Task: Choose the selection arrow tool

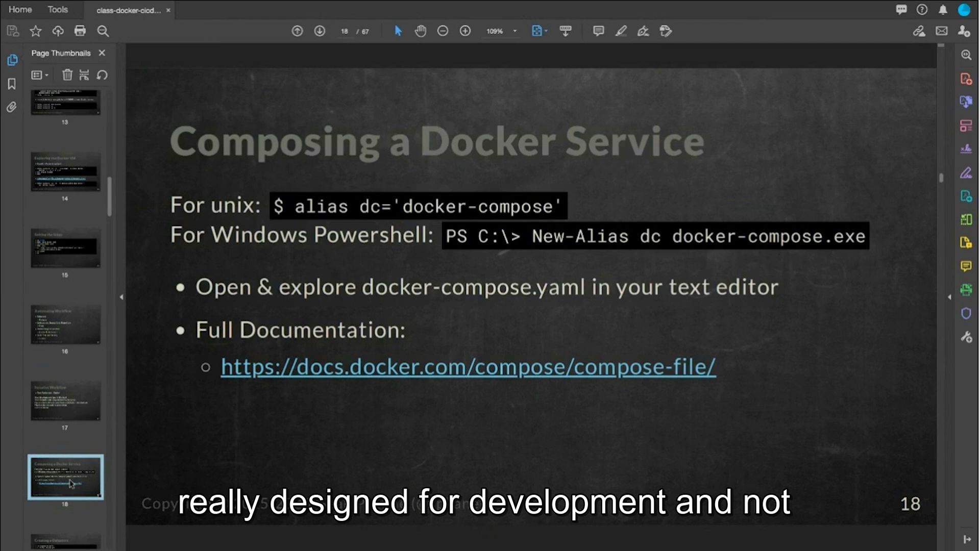Action: point(398,31)
